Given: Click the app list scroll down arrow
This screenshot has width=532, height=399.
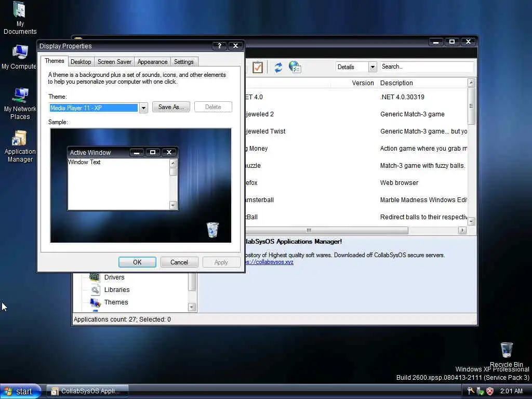Looking at the screenshot, I should (471, 221).
